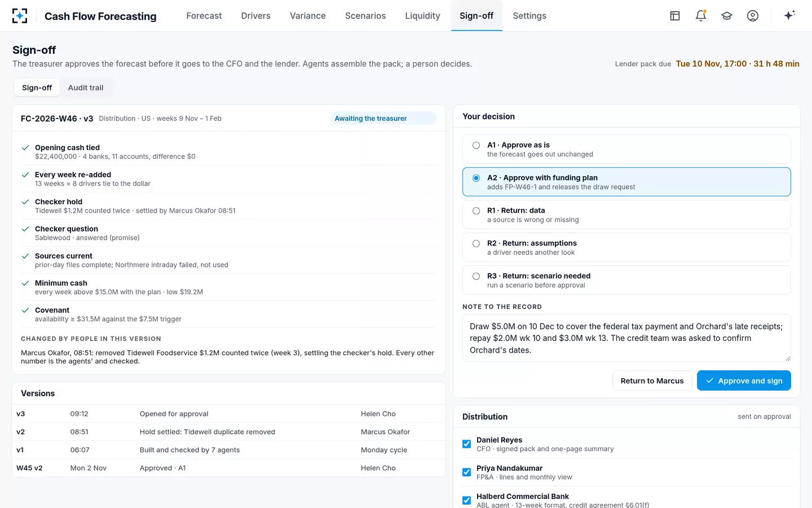Open the graduation cap learning icon

tap(727, 16)
